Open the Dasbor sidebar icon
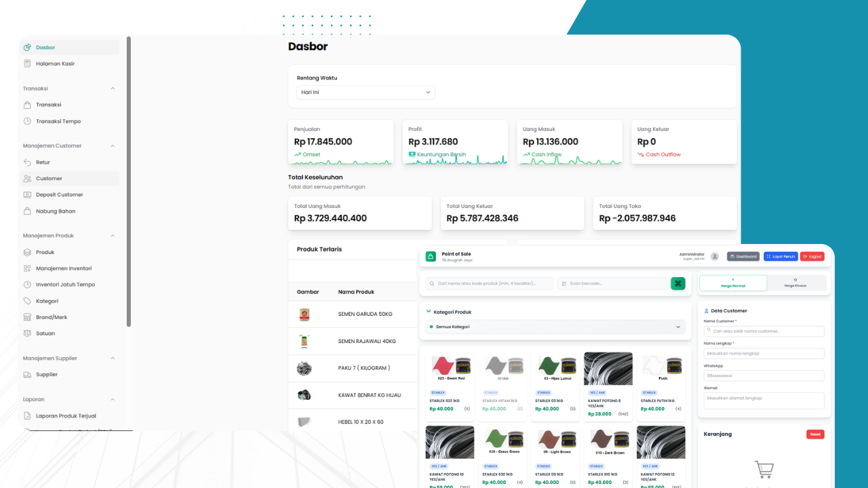The height and width of the screenshot is (488, 868). coord(26,47)
